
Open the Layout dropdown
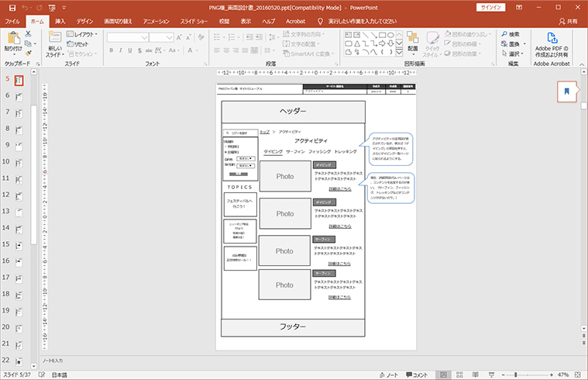point(82,34)
